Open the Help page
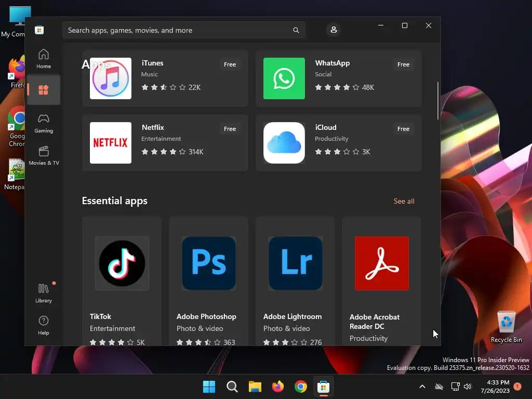Image resolution: width=532 pixels, height=399 pixels. pyautogui.click(x=44, y=325)
